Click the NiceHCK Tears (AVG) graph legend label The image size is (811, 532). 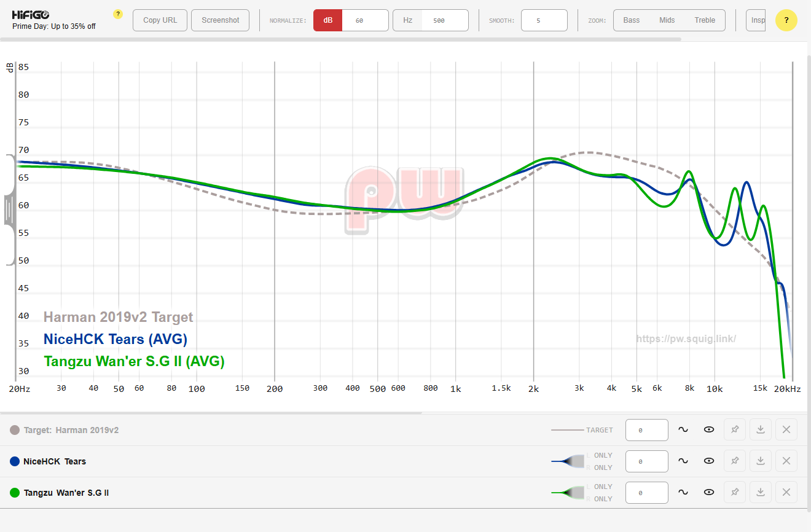[116, 339]
